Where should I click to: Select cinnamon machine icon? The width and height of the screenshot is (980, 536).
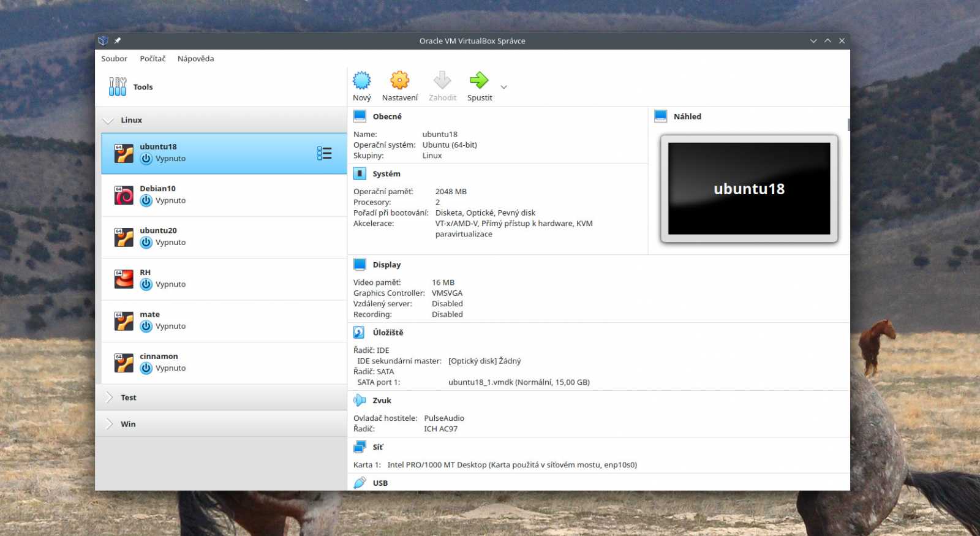(124, 363)
